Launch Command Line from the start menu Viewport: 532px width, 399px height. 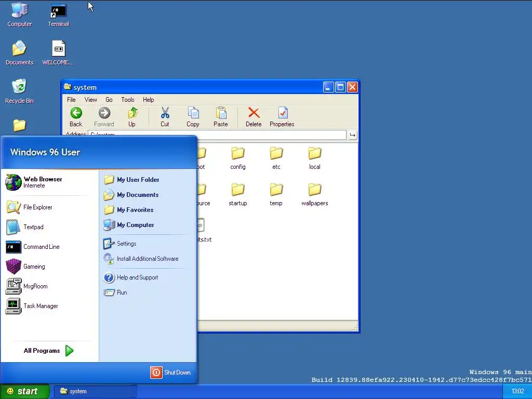(x=33, y=247)
